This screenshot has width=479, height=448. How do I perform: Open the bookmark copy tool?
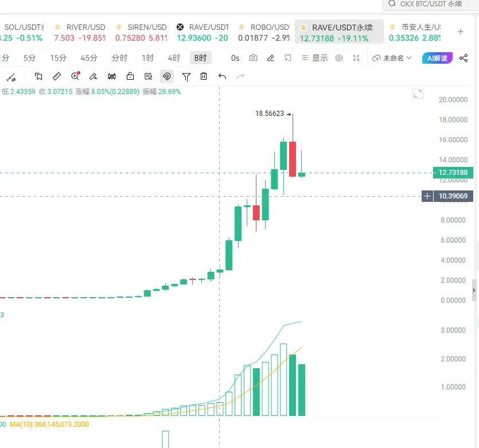[x=38, y=76]
